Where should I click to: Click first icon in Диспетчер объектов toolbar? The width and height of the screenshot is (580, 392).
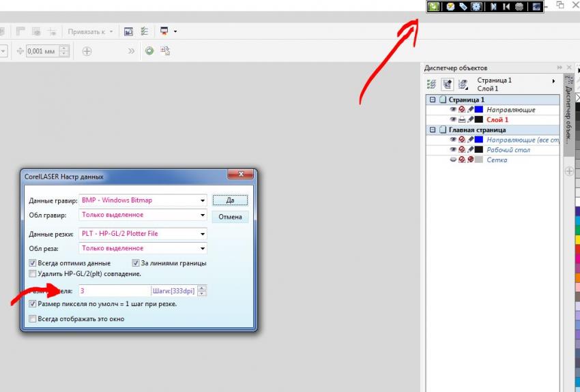pos(431,85)
